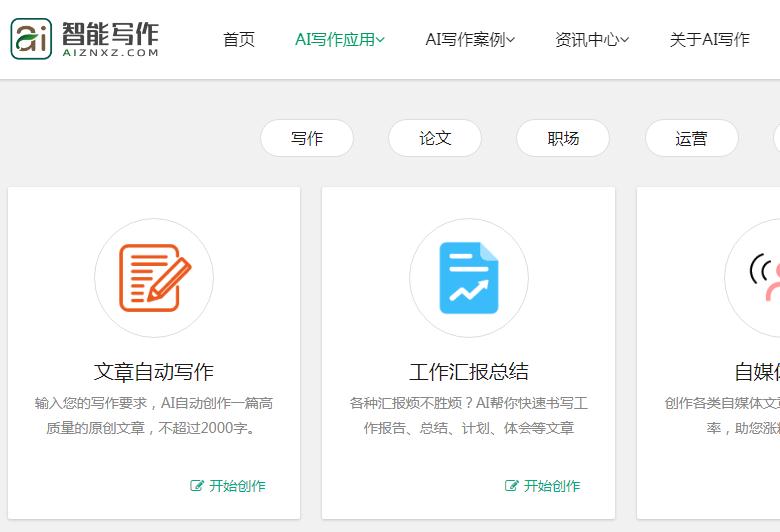The image size is (780, 532).
Task: Expand the AI写作应用 dropdown menu
Action: tap(339, 40)
